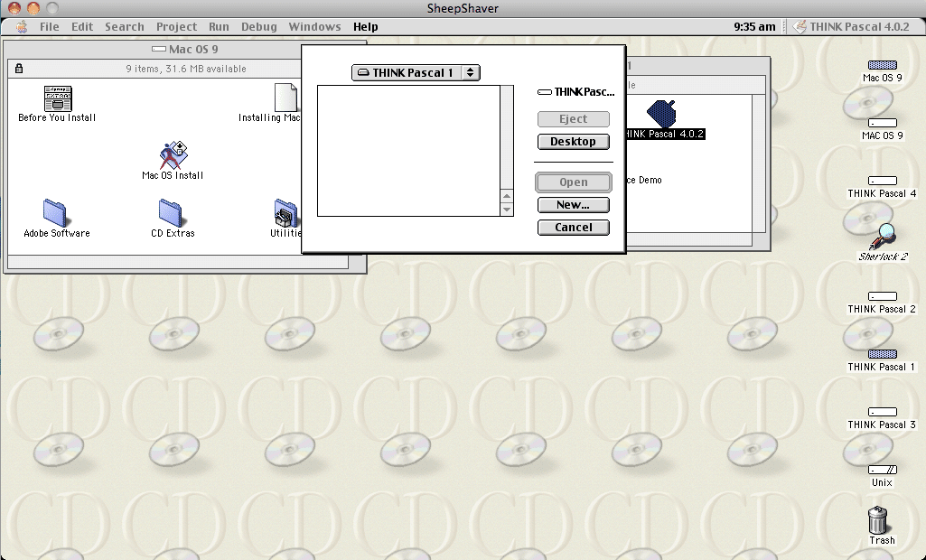Click the dimmed Eject button
Image resolution: width=926 pixels, height=560 pixels.
pyautogui.click(x=573, y=118)
